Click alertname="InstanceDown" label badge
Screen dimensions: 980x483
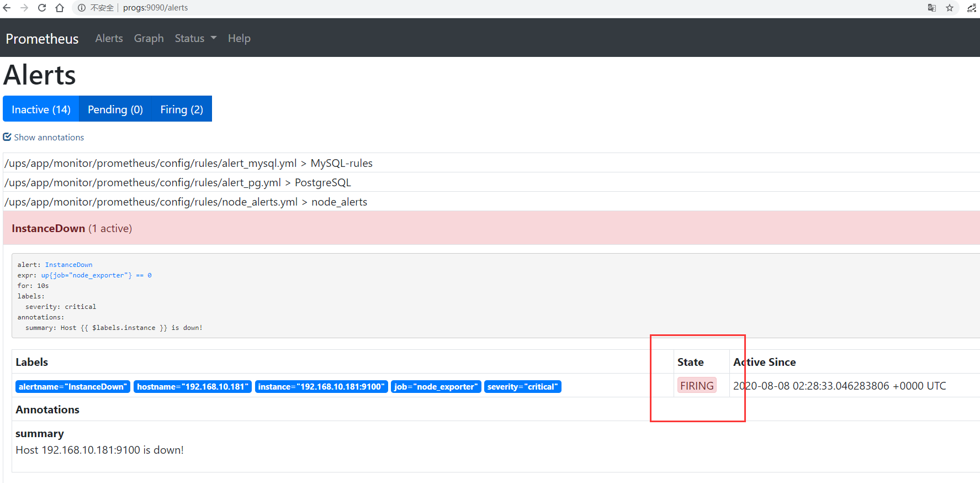point(73,387)
